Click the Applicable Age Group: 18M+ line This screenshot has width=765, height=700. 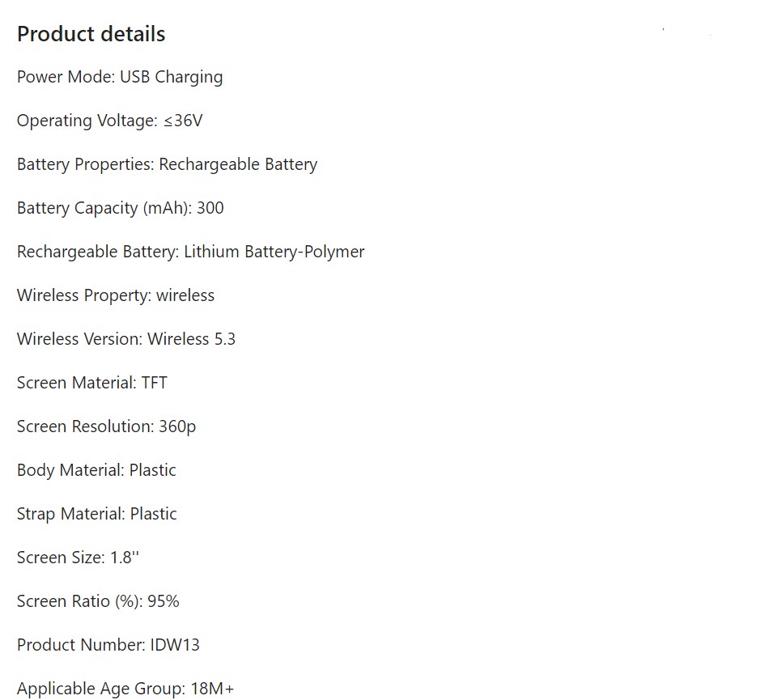pos(125,689)
